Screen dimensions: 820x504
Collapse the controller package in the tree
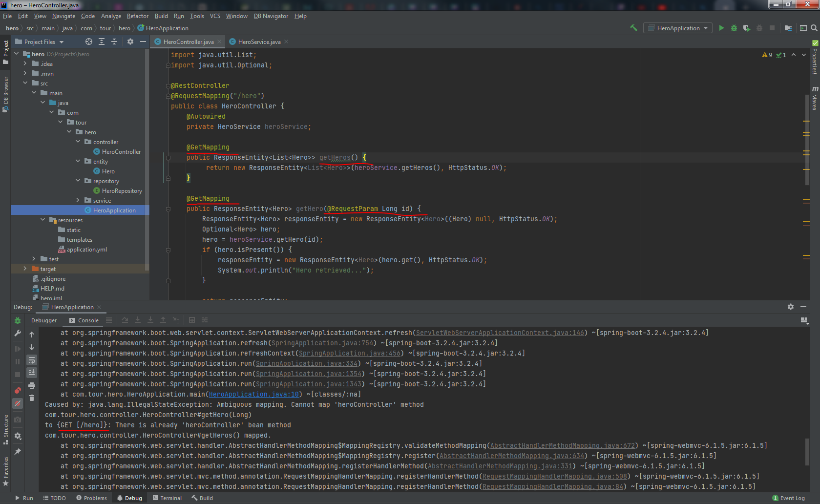point(78,142)
